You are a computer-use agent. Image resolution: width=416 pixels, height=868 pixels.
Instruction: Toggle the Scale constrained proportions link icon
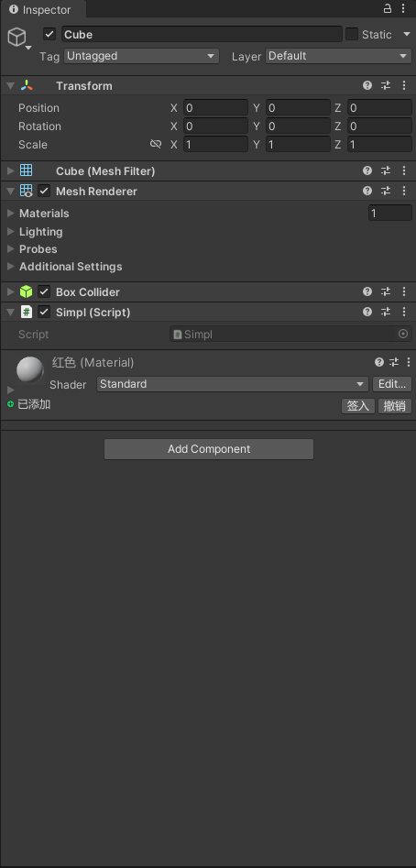tap(156, 144)
